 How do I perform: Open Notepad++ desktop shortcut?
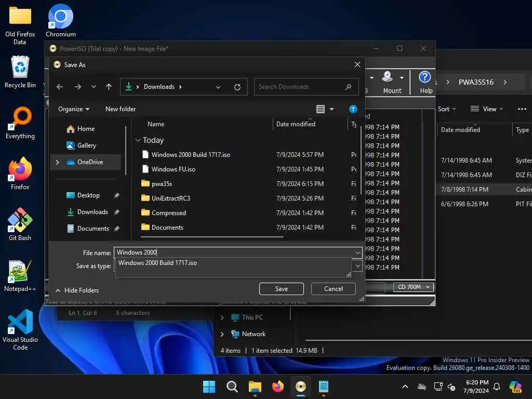(x=20, y=275)
